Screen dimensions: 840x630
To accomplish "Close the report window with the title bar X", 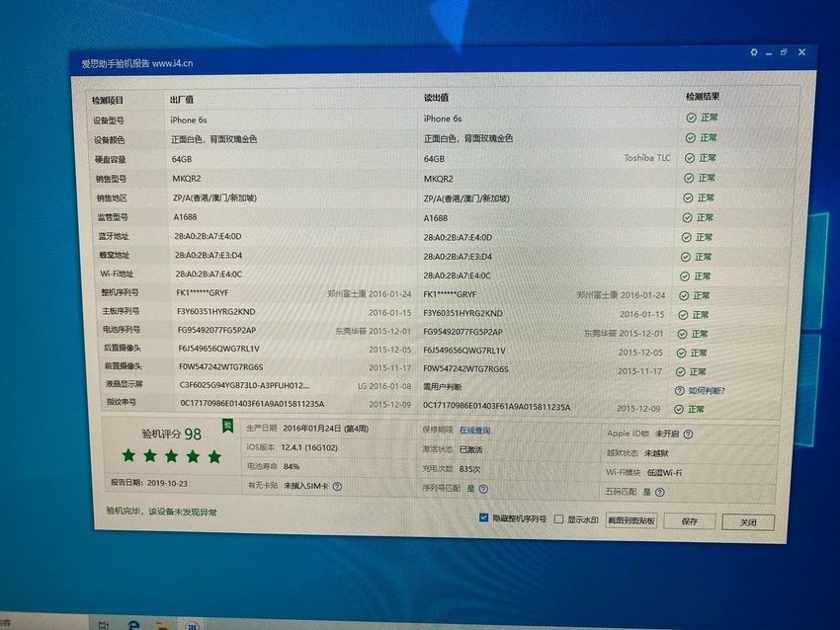I will 802,52.
